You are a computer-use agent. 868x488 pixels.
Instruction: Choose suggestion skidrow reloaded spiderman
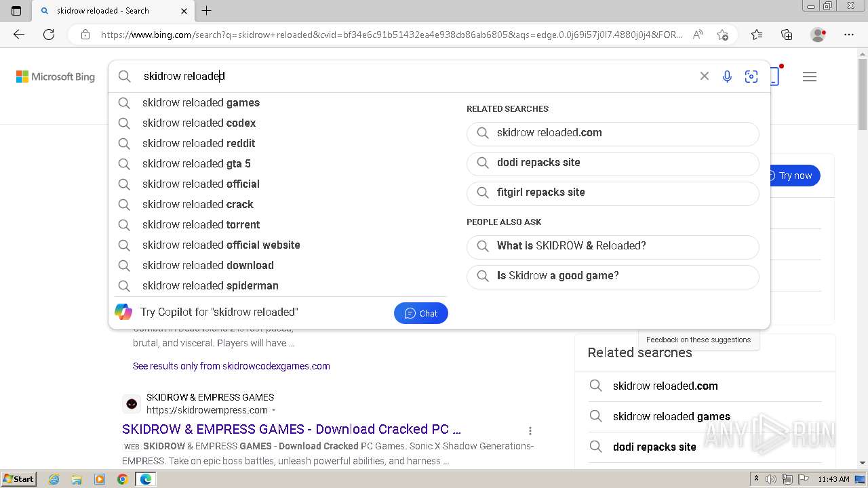(278, 286)
